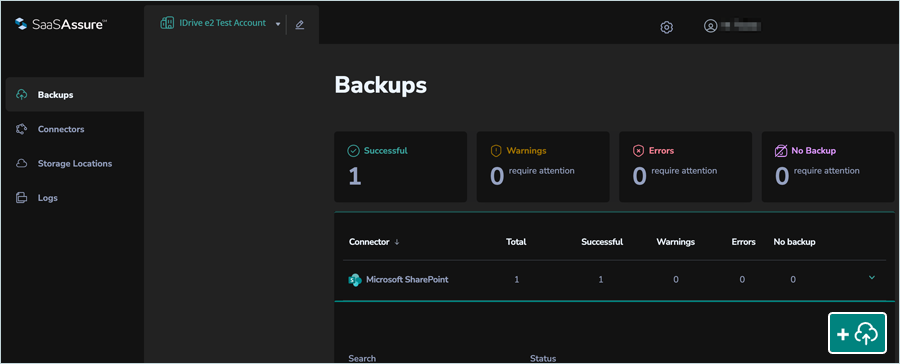Click the Backups page heading

click(381, 86)
